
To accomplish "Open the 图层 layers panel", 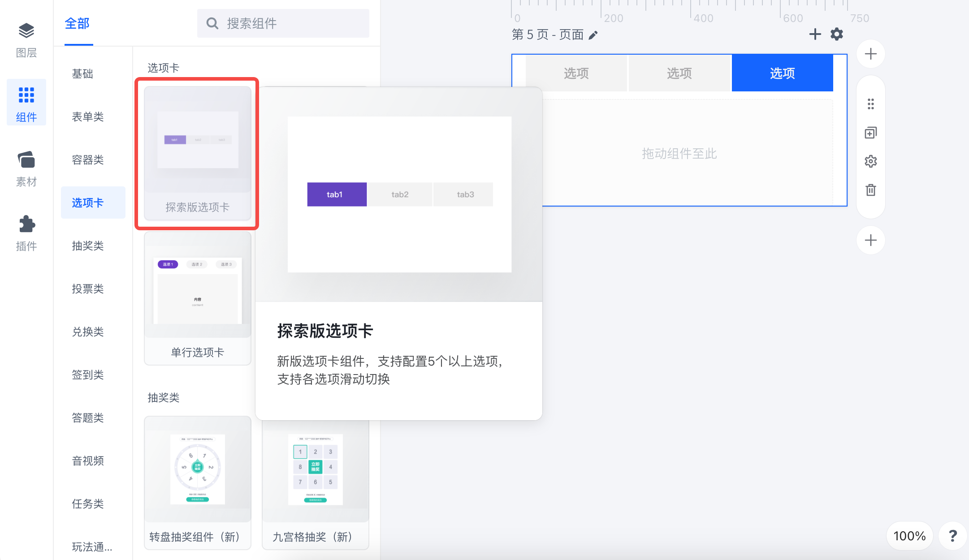I will (26, 40).
